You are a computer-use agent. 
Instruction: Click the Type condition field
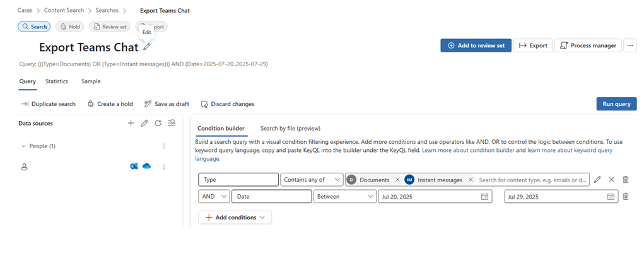point(238,180)
